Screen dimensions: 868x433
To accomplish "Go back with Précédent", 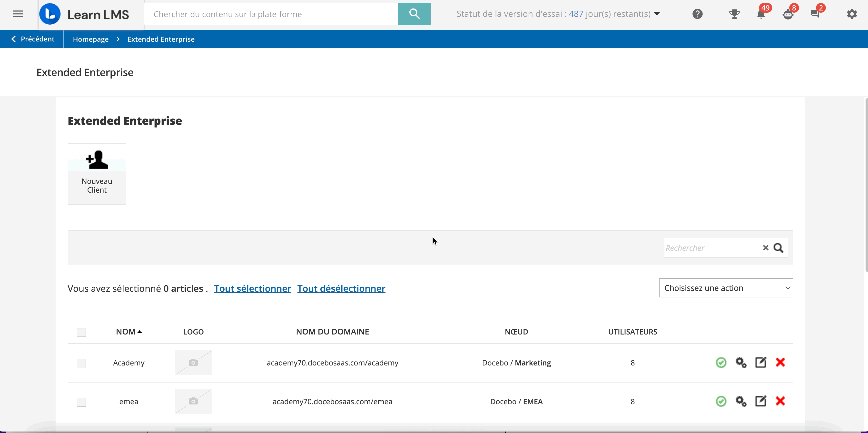I will 32,39.
